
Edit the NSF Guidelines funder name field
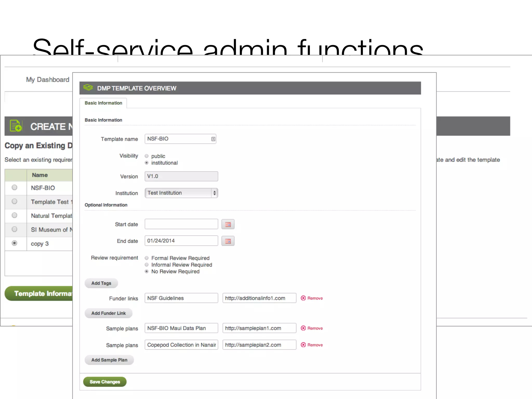coord(181,298)
